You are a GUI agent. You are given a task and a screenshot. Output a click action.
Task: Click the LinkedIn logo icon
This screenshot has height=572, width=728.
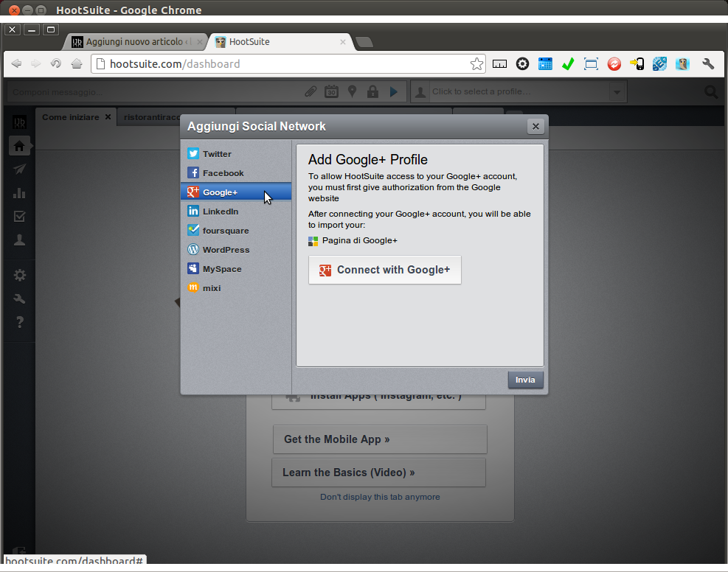point(193,211)
